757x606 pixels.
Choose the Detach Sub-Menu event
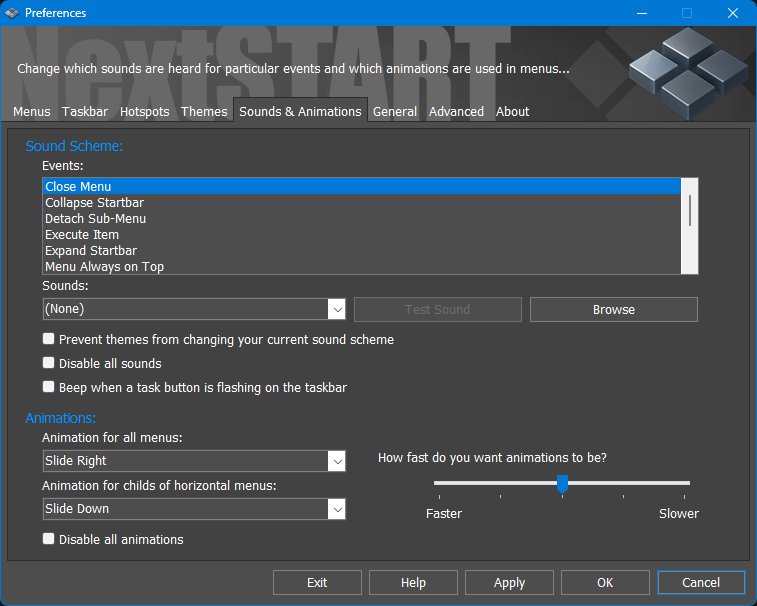(x=362, y=218)
